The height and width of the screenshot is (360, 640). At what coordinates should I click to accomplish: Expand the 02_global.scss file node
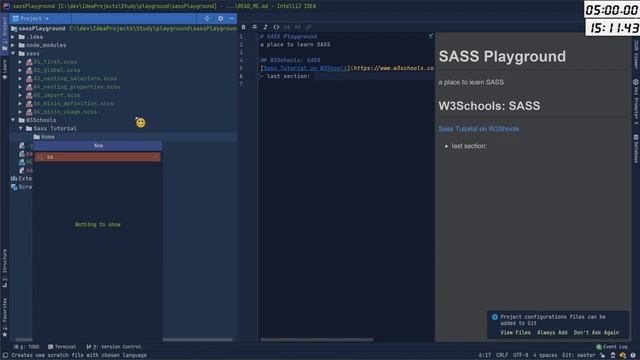click(20, 70)
